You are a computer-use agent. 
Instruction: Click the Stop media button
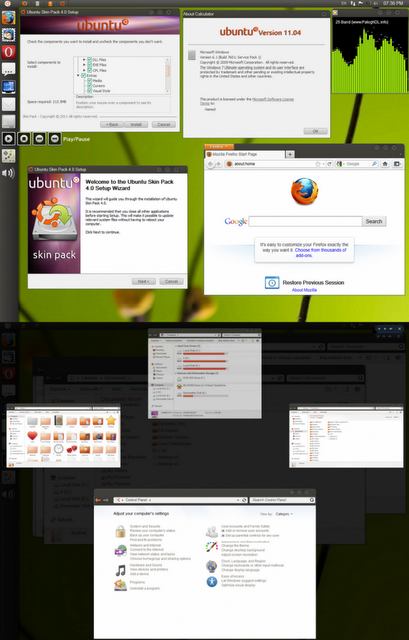click(24, 139)
